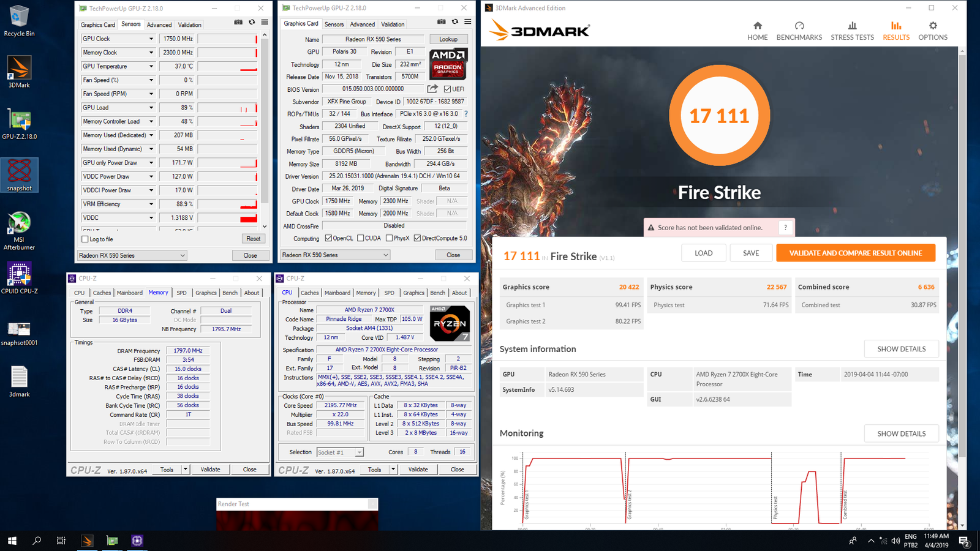Click the BIOS export share icon
Image resolution: width=980 pixels, height=551 pixels.
tap(432, 89)
